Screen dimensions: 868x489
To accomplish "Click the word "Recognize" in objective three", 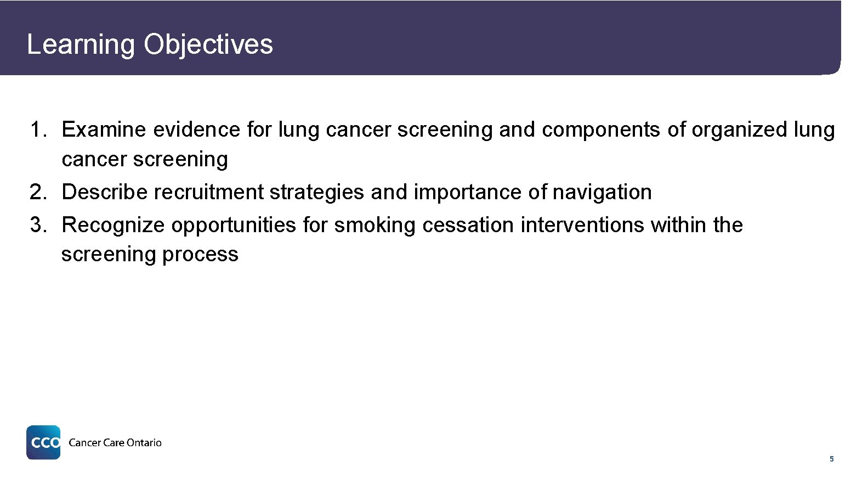I will click(113, 225).
